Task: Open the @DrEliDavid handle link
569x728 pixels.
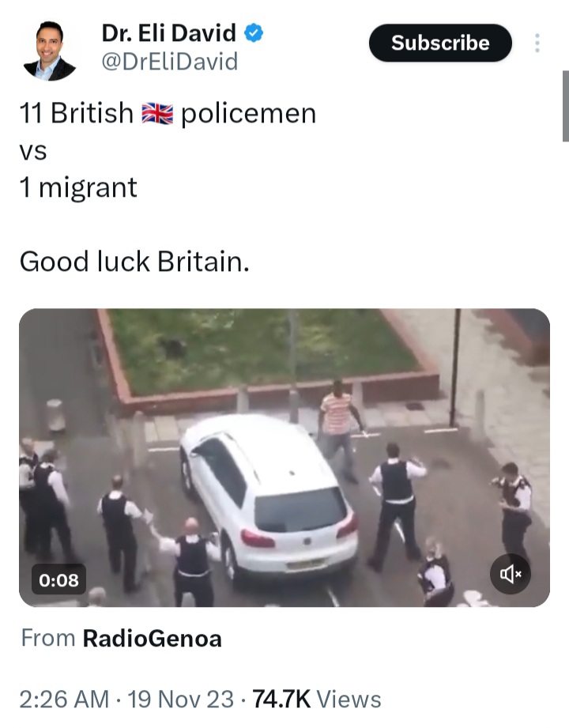Action: [169, 62]
